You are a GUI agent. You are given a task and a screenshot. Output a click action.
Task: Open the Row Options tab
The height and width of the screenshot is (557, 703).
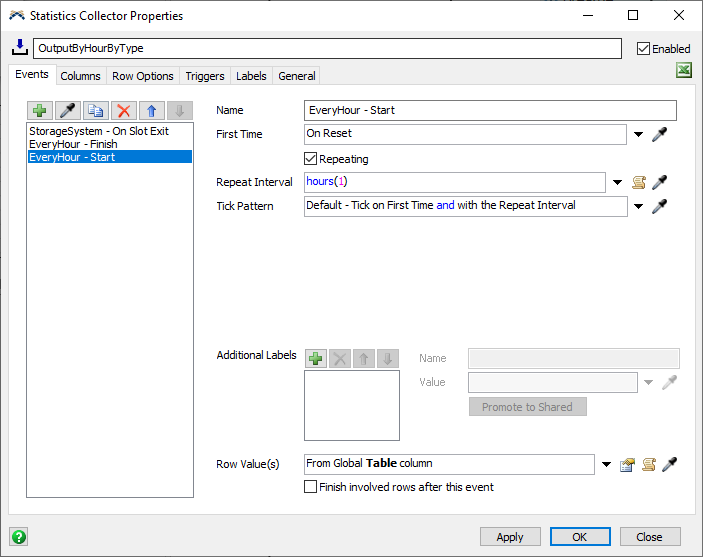point(143,76)
